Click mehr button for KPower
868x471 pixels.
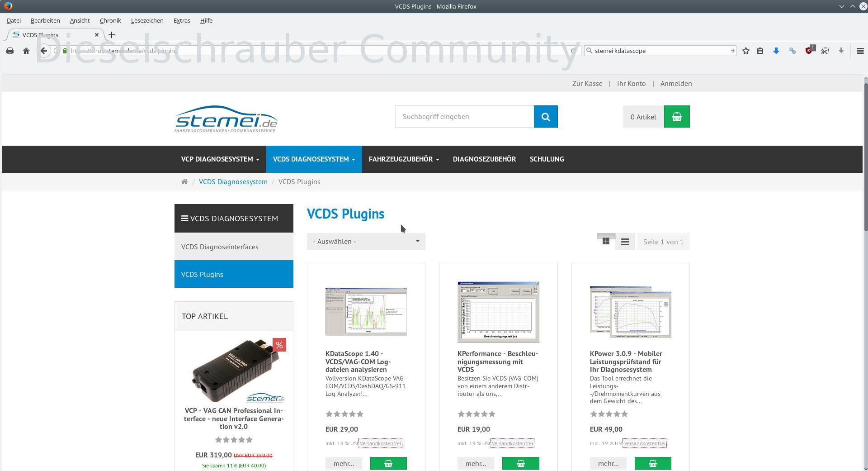608,463
